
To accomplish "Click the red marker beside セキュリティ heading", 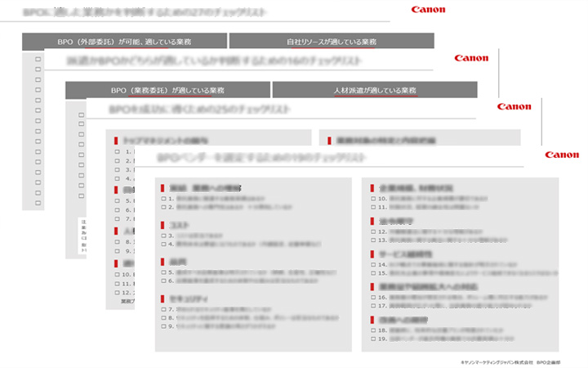I will [163, 298].
